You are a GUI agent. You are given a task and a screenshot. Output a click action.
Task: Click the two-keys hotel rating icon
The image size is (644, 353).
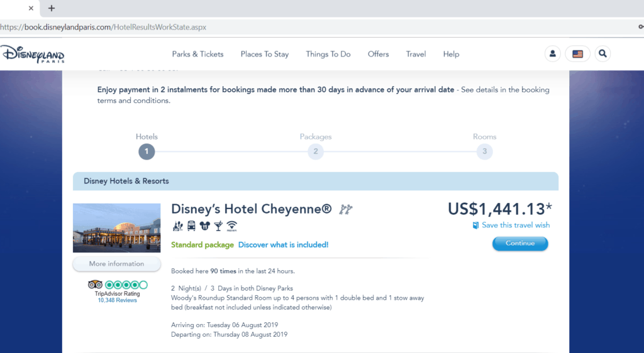click(345, 210)
